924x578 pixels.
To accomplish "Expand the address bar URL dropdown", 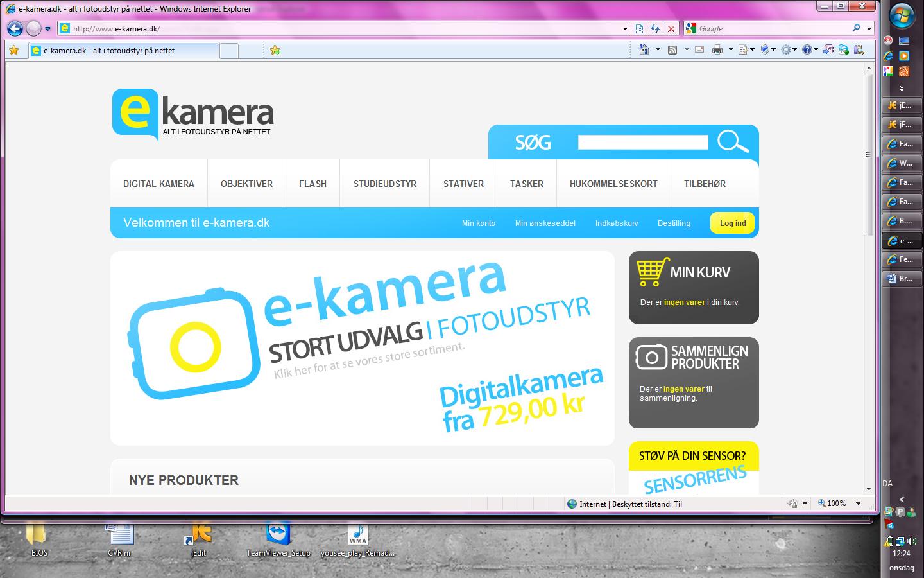I will pyautogui.click(x=625, y=29).
